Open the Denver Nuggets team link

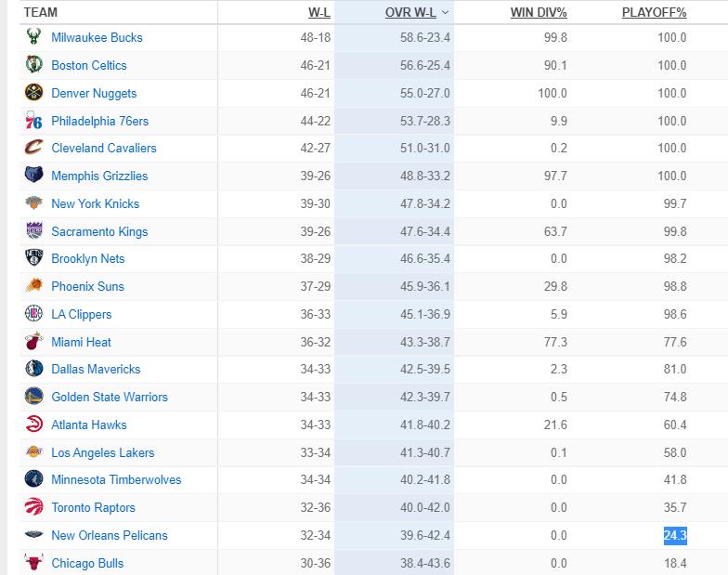coord(95,93)
